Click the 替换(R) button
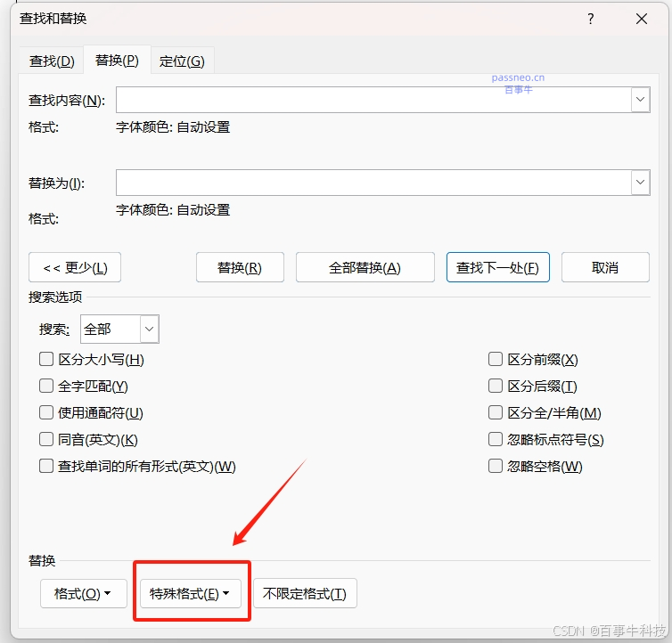The image size is (672, 643). (x=240, y=267)
